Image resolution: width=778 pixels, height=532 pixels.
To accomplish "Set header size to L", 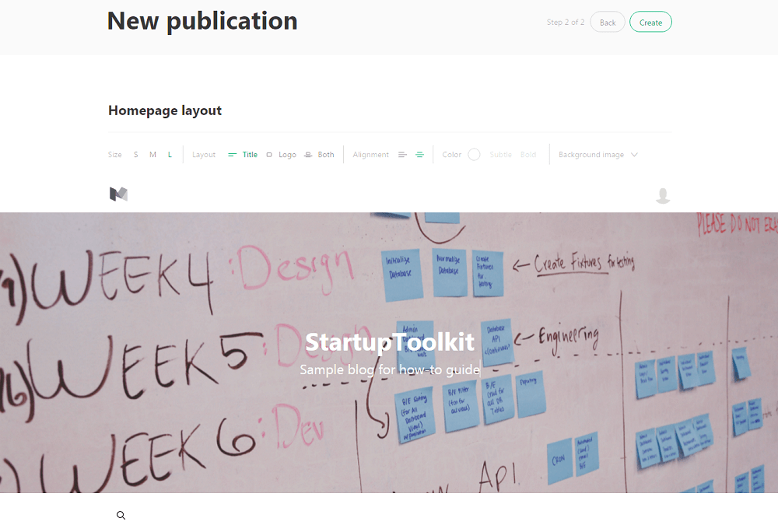I will 170,155.
